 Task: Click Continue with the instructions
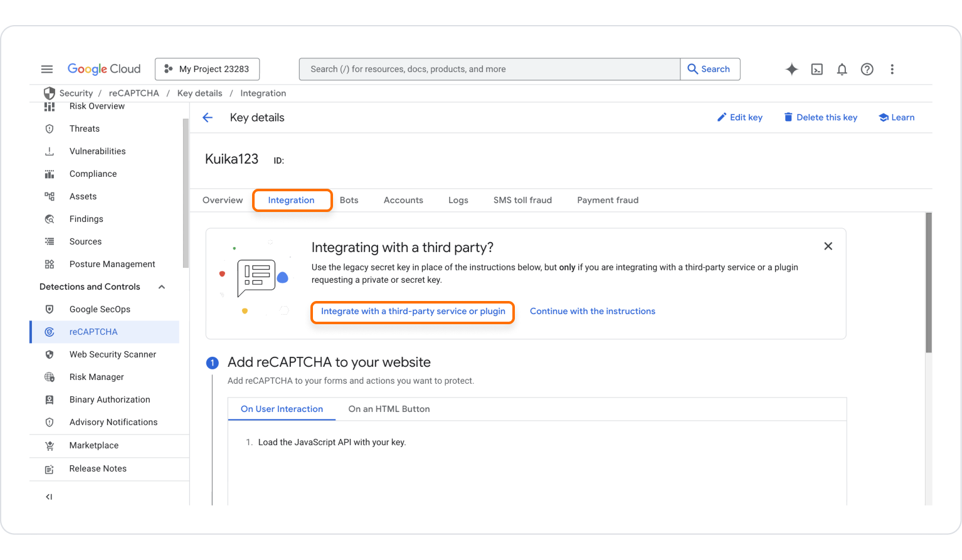click(x=593, y=311)
